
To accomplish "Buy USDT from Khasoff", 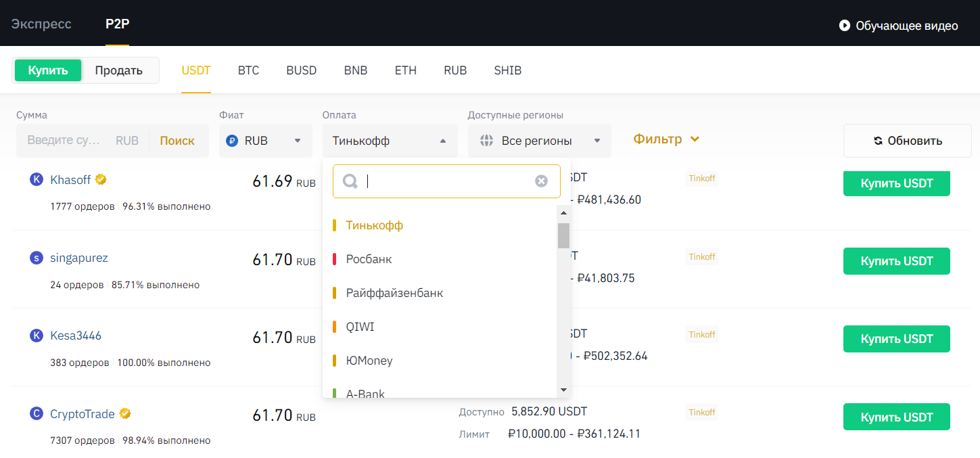I will pyautogui.click(x=897, y=183).
